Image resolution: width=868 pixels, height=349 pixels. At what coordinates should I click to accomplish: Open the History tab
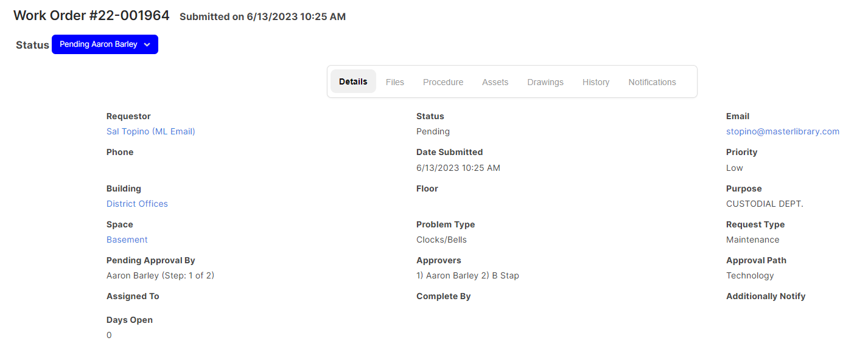(x=596, y=82)
